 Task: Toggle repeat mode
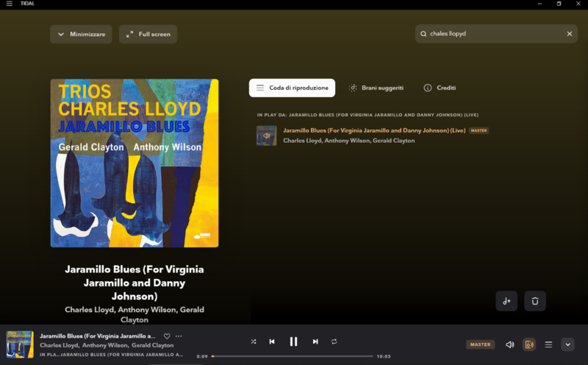tap(334, 341)
